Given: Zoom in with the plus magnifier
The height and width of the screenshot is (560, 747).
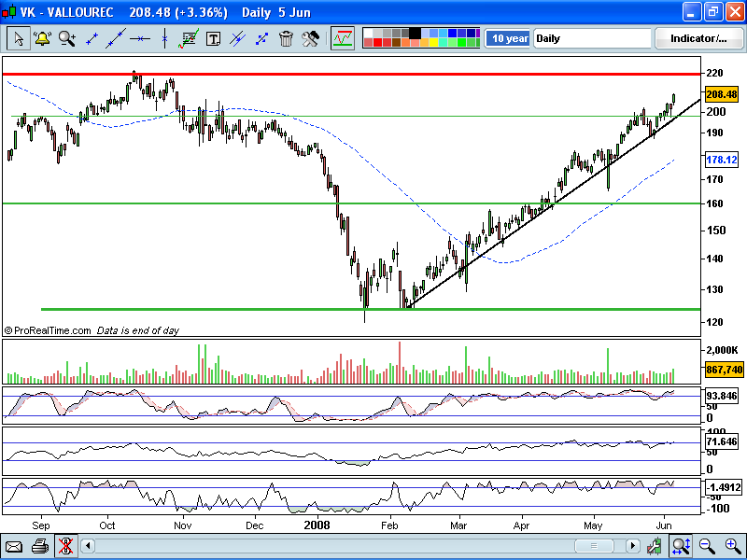Looking at the screenshot, I should pos(733,546).
